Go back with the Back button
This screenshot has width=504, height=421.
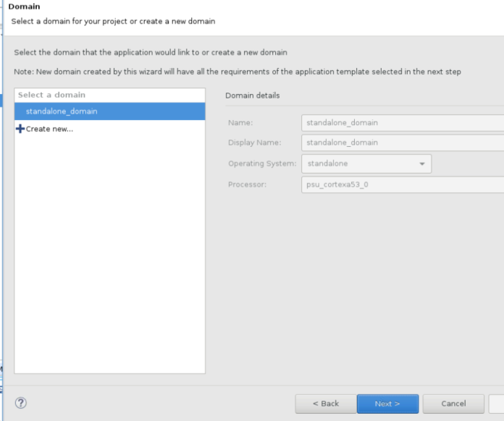(325, 404)
